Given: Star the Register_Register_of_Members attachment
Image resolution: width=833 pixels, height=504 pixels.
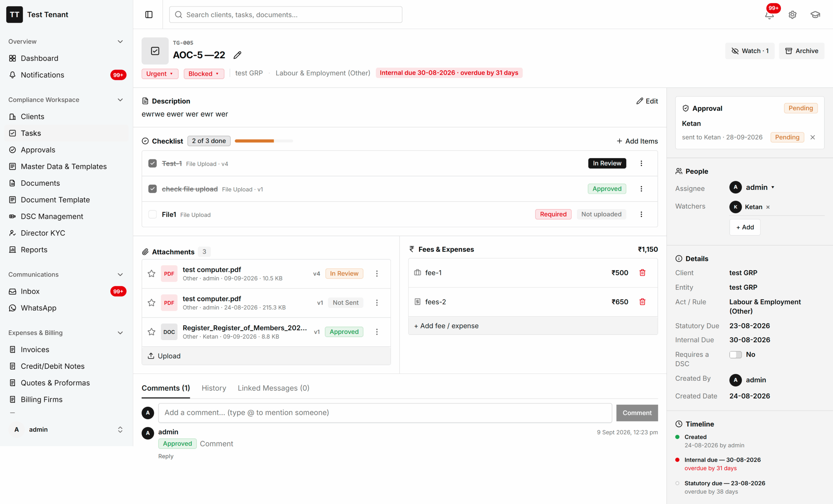Looking at the screenshot, I should pos(151,332).
